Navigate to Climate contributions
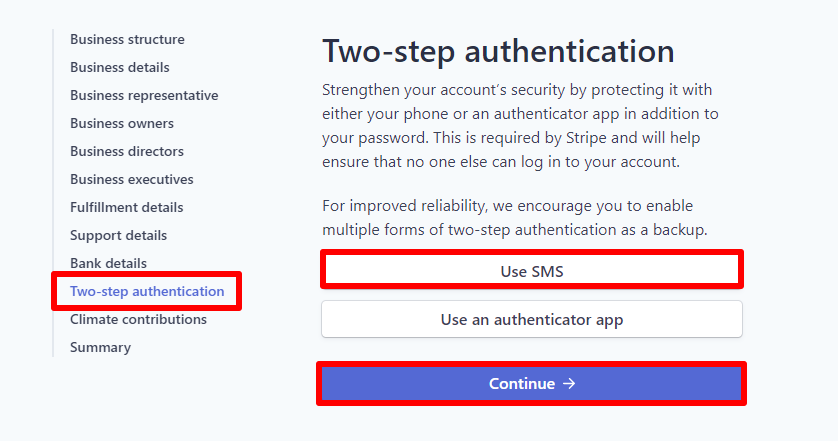Viewport: 838px width, 441px height. click(x=138, y=320)
